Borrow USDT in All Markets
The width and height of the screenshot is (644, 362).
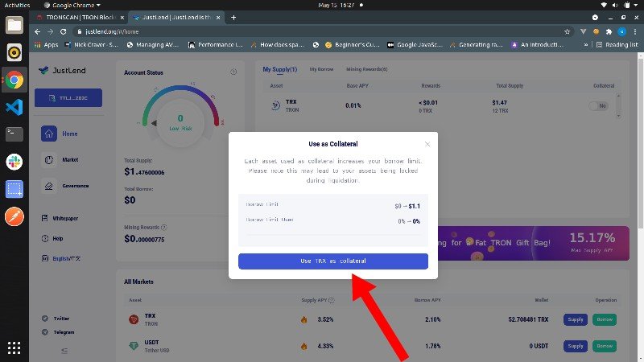coord(605,346)
